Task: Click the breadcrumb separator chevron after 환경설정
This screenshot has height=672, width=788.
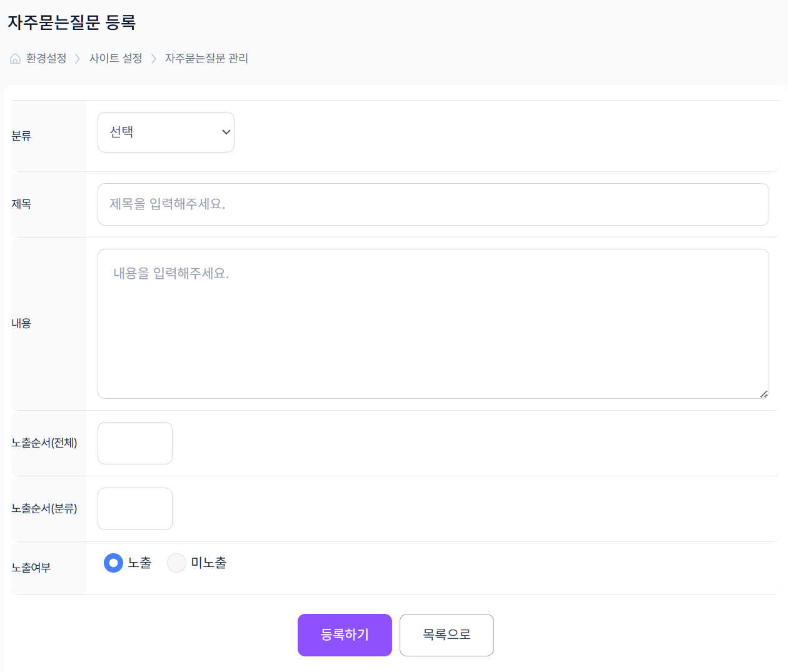Action: 78,58
